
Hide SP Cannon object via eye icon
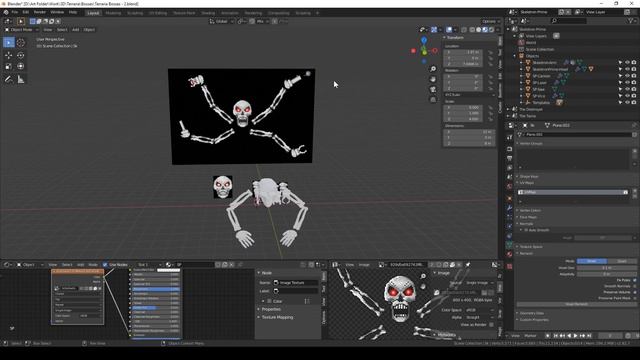[627, 76]
